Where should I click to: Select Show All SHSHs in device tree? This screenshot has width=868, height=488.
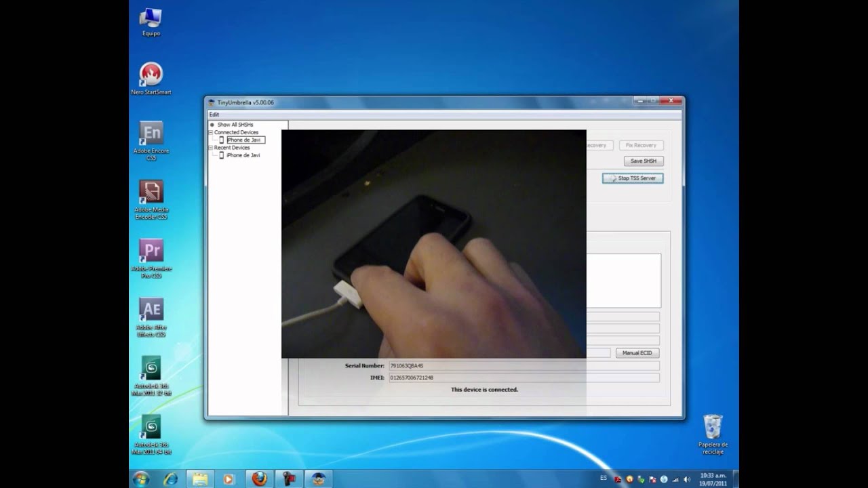click(235, 125)
